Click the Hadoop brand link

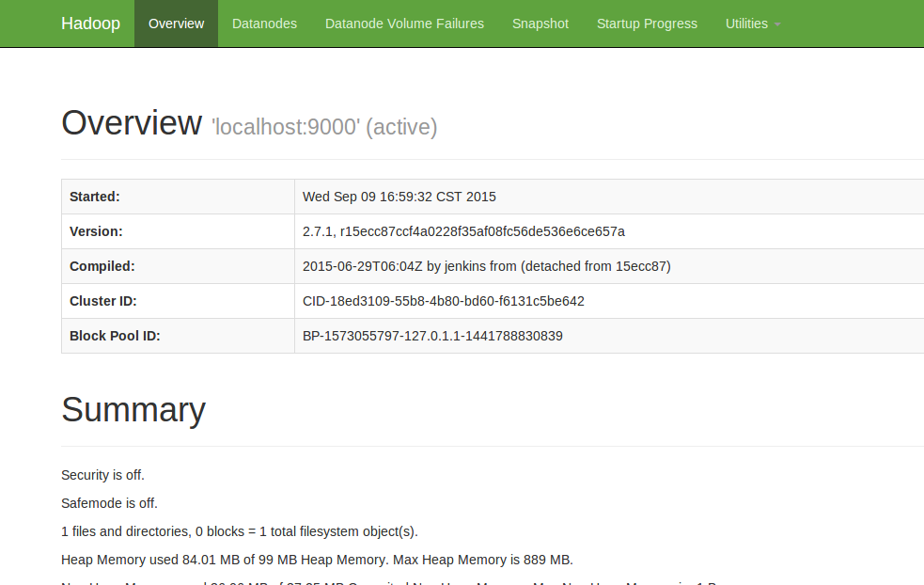[91, 24]
